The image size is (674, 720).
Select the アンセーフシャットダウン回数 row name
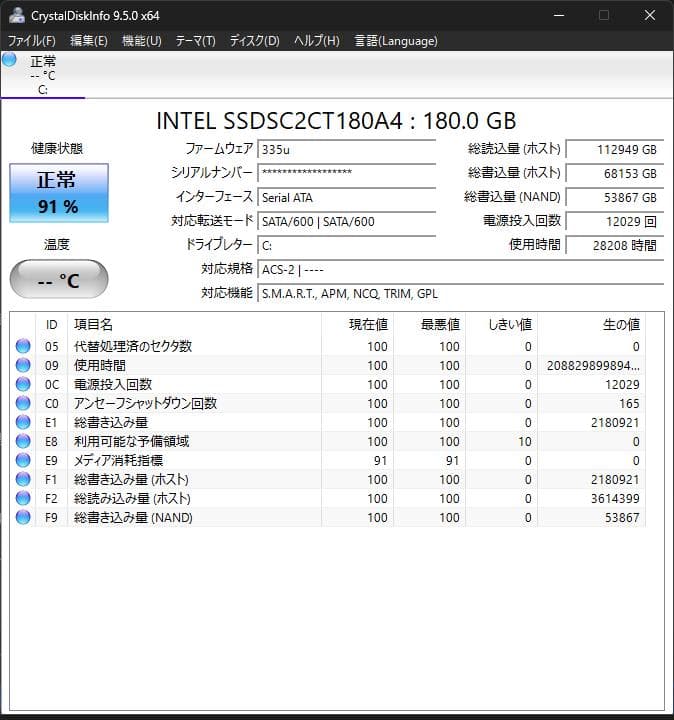coord(145,404)
